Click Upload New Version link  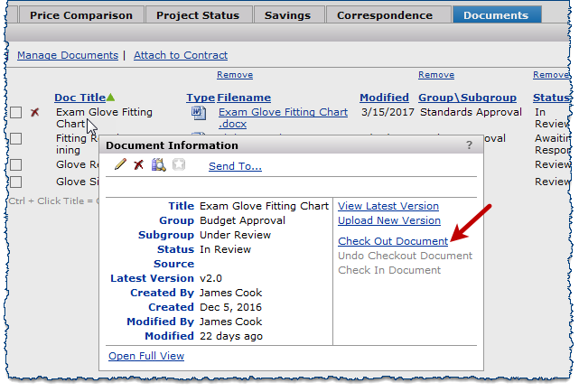[388, 220]
